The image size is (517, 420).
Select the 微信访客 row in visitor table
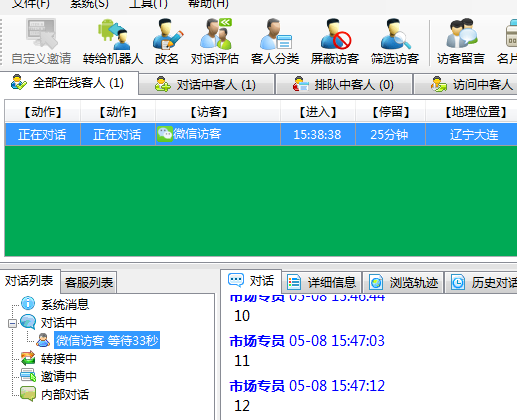point(261,134)
